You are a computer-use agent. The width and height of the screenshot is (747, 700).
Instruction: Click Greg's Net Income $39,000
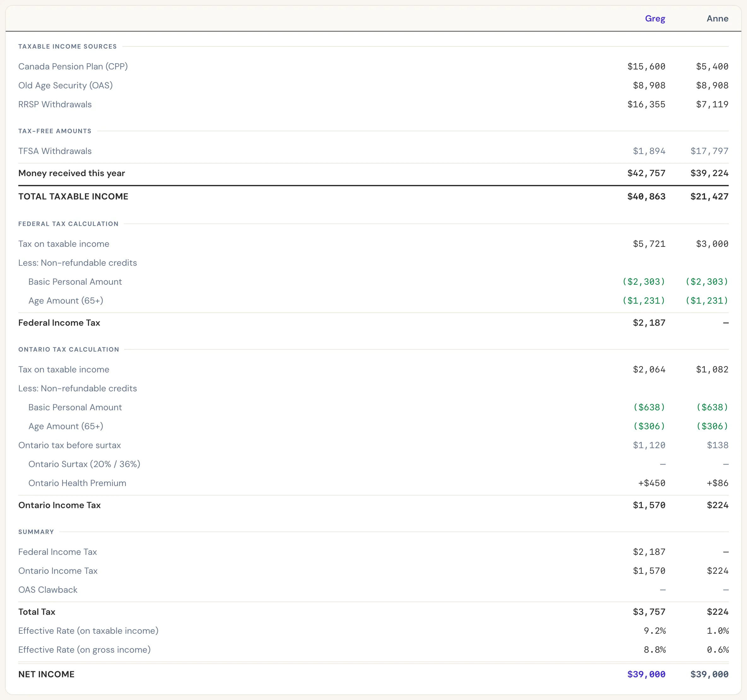646,674
